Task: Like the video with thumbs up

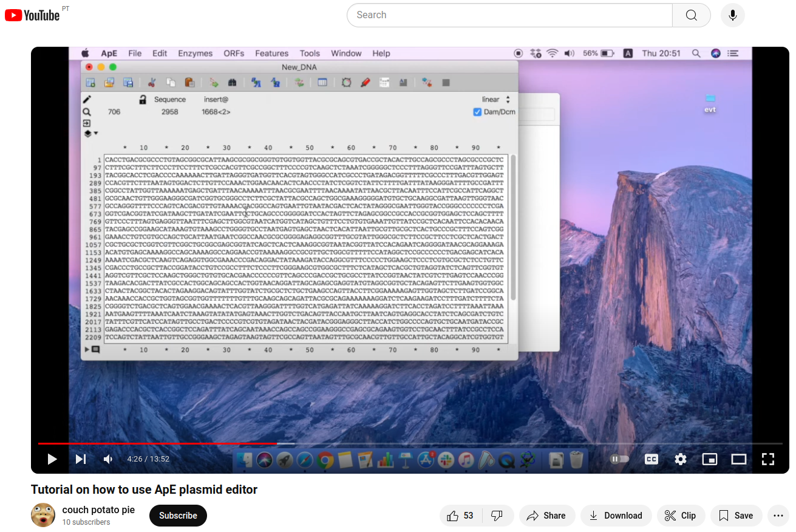Action: coord(460,516)
